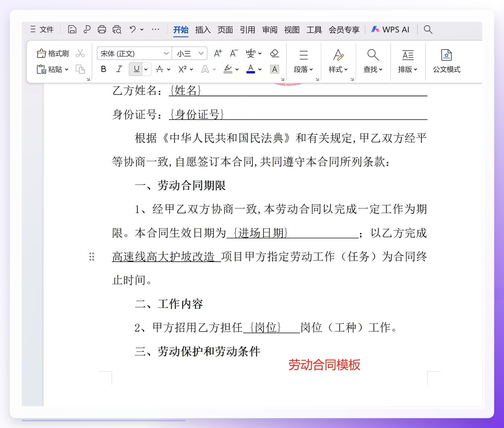The width and height of the screenshot is (504, 428).
Task: Expand the 粘贴 paste options arrow
Action: pos(67,69)
